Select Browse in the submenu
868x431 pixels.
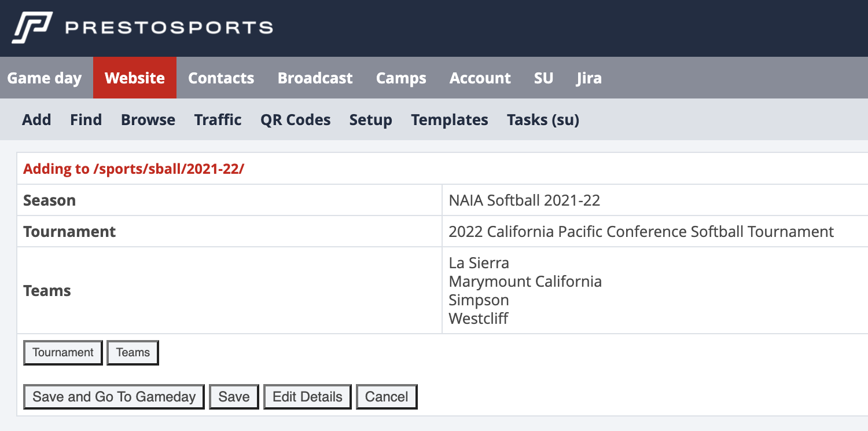coord(148,120)
